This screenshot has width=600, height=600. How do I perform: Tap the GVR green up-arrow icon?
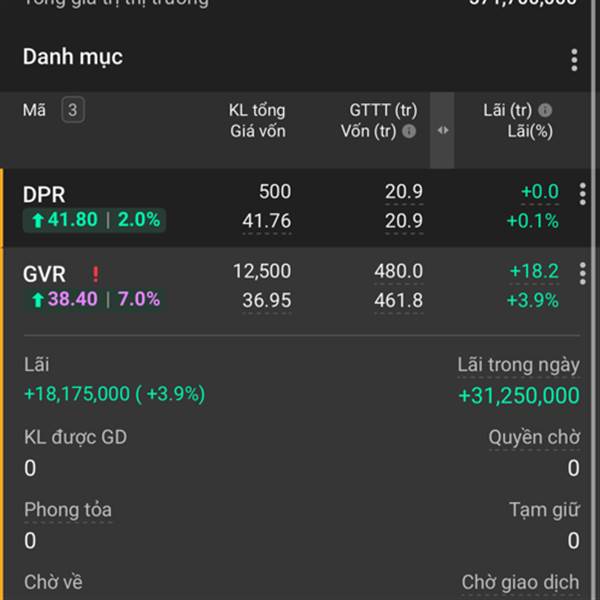[x=38, y=299]
